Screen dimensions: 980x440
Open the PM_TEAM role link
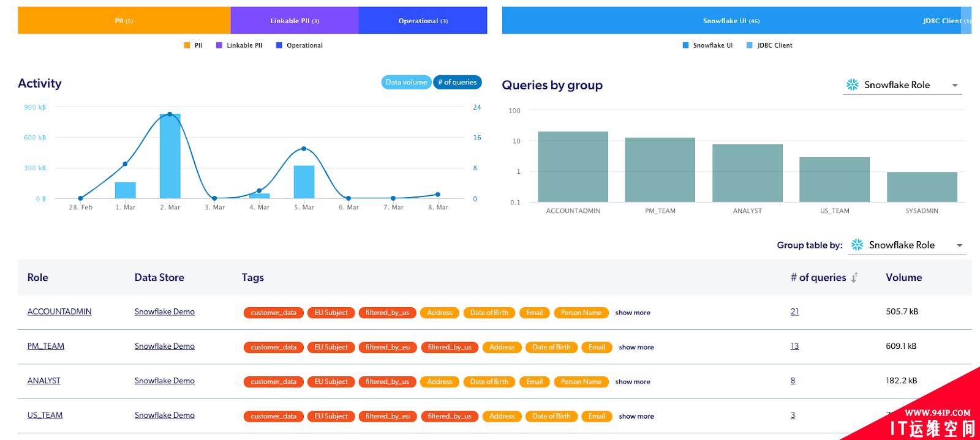46,346
